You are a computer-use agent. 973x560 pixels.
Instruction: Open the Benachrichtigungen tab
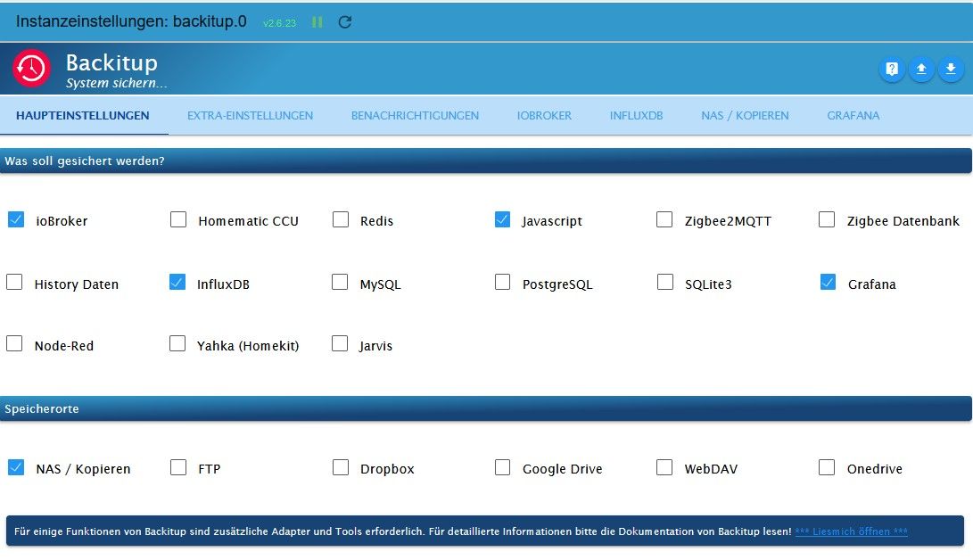coord(415,115)
